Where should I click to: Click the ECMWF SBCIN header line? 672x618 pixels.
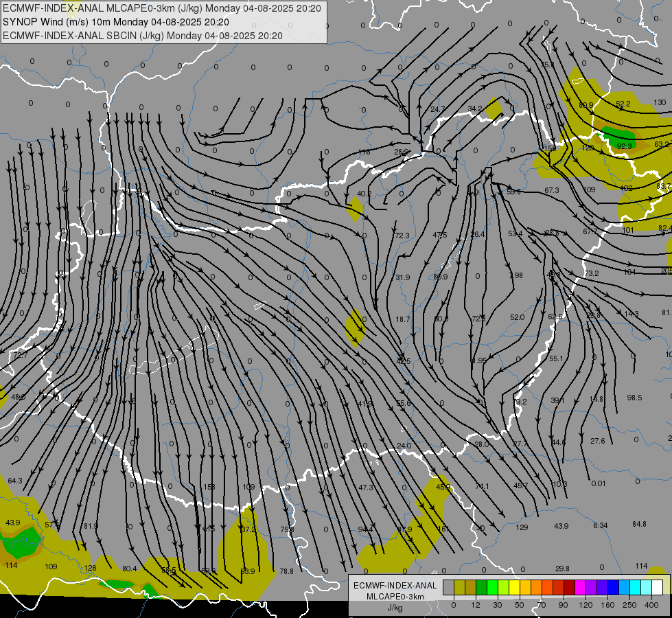143,36
